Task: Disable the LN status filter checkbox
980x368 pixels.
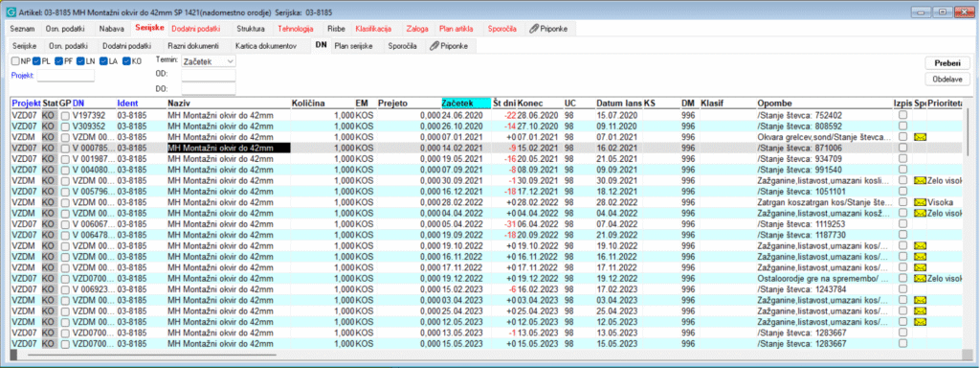Action: 80,60
